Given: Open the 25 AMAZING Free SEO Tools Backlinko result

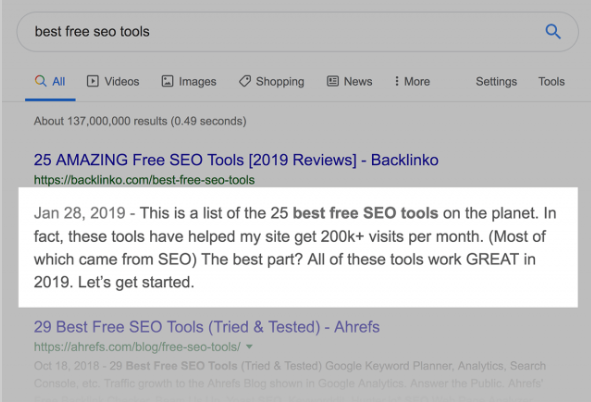Looking at the screenshot, I should pyautogui.click(x=236, y=160).
